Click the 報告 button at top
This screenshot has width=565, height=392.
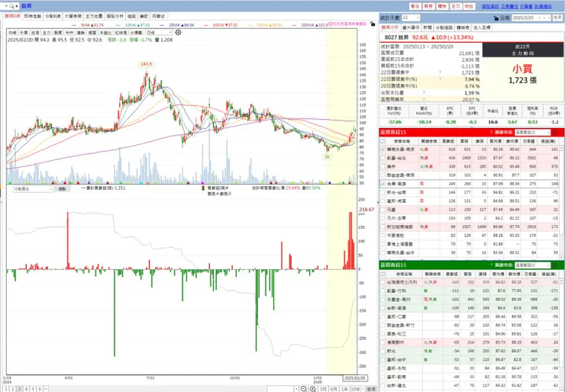[428, 6]
